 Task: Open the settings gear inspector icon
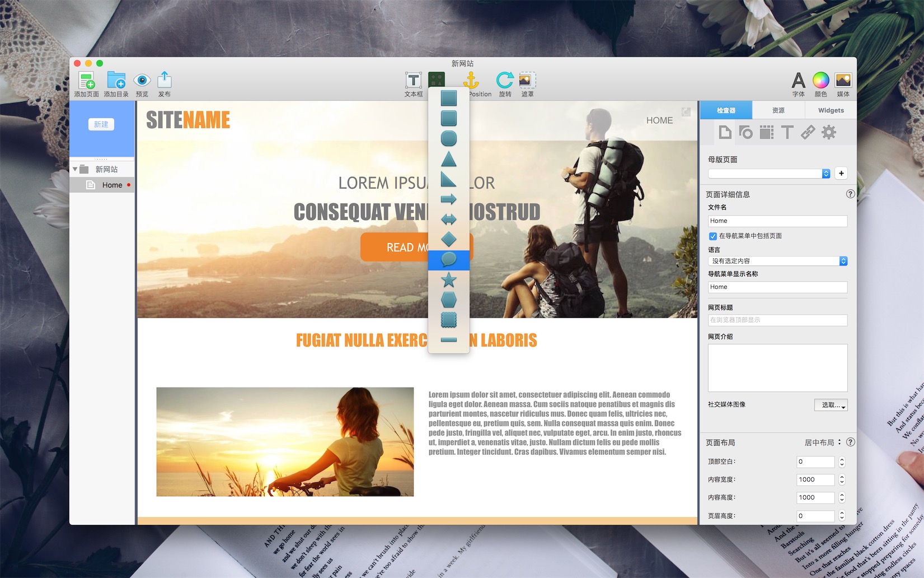coord(829,132)
